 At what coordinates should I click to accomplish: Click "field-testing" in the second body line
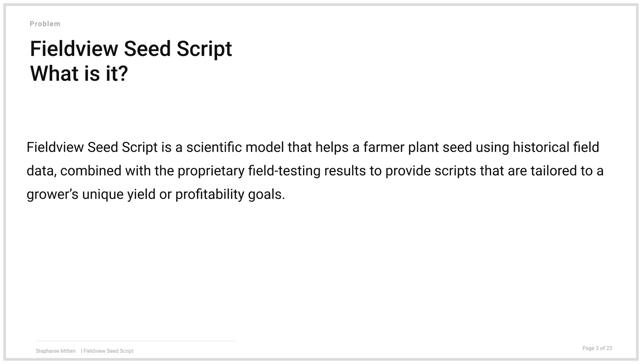(284, 171)
